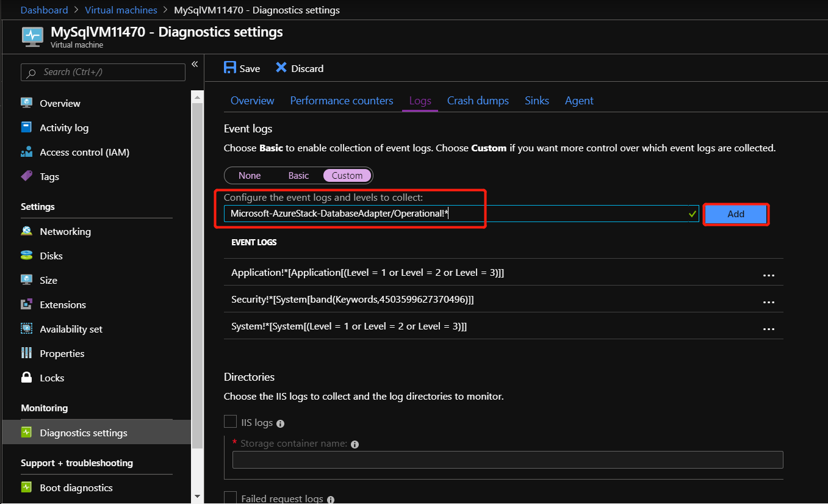Open options menu for Application event log

[x=768, y=275]
